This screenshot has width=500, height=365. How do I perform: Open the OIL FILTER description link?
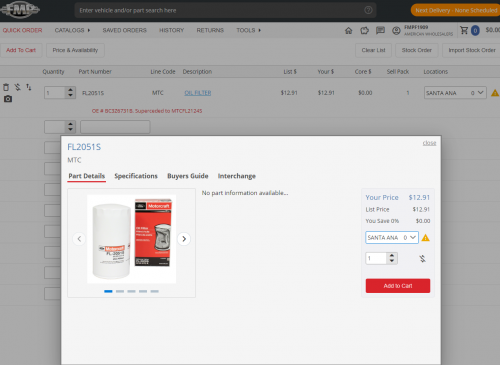click(198, 93)
